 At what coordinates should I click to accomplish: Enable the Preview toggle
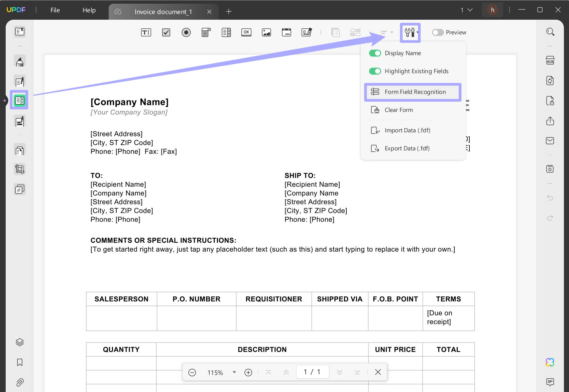click(438, 32)
